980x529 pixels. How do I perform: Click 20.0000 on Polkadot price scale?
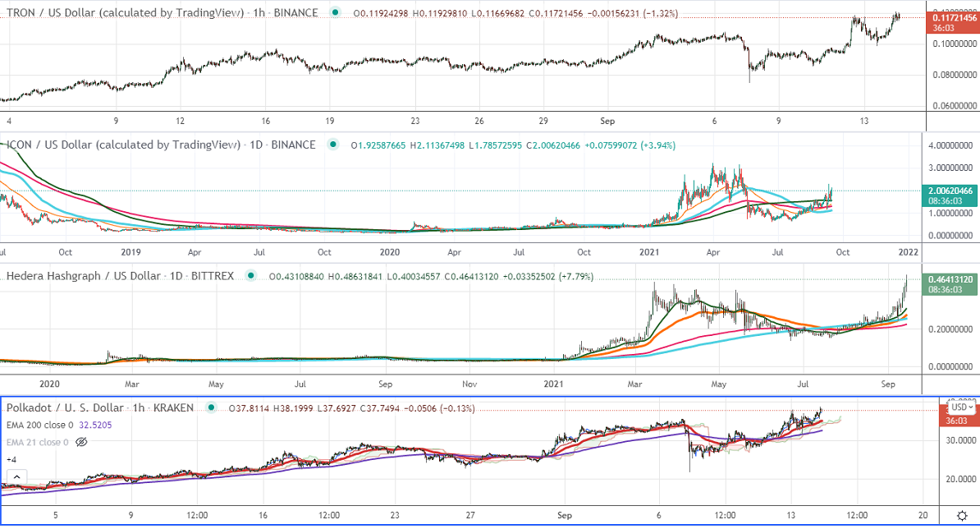click(x=961, y=479)
